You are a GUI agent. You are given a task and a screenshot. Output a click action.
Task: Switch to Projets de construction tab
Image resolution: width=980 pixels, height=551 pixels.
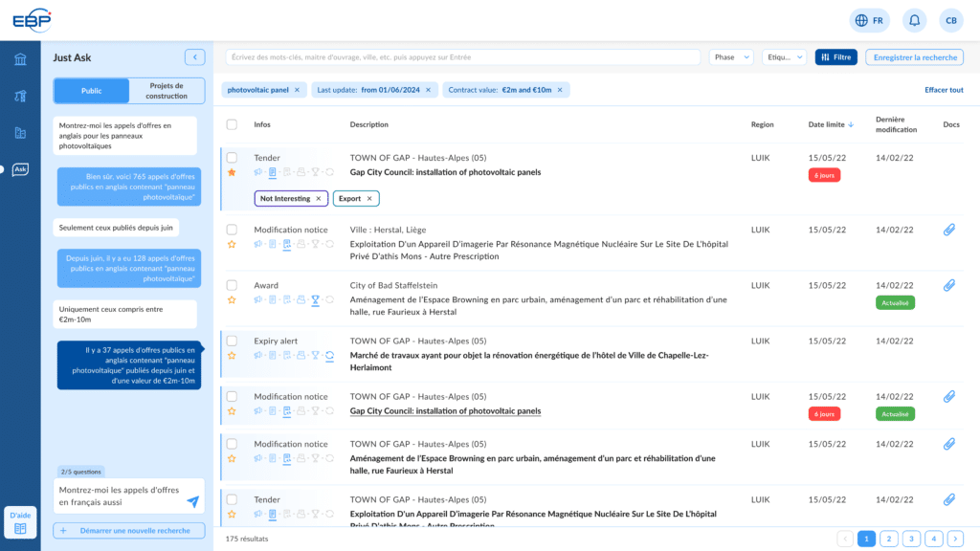click(x=167, y=91)
